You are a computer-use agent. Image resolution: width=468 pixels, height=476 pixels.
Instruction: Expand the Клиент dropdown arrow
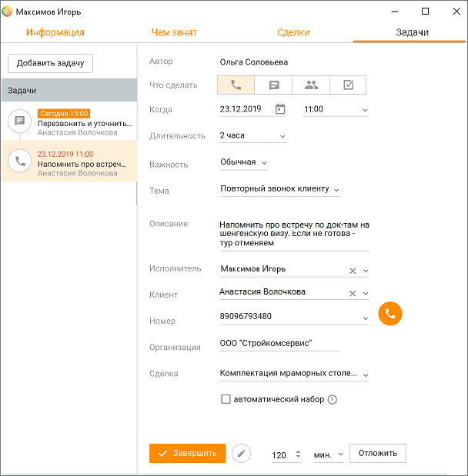366,294
